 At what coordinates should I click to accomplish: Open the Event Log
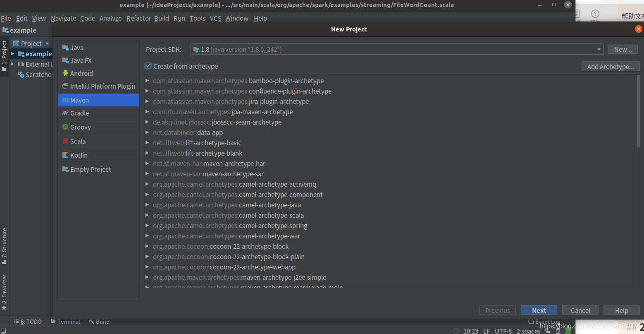[x=544, y=322]
